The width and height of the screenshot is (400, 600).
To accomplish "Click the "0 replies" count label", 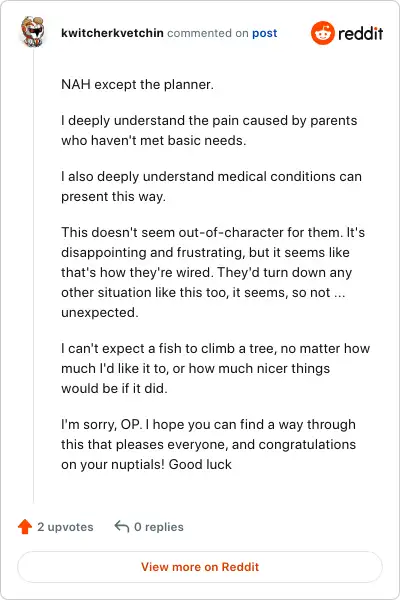I will pos(159,527).
